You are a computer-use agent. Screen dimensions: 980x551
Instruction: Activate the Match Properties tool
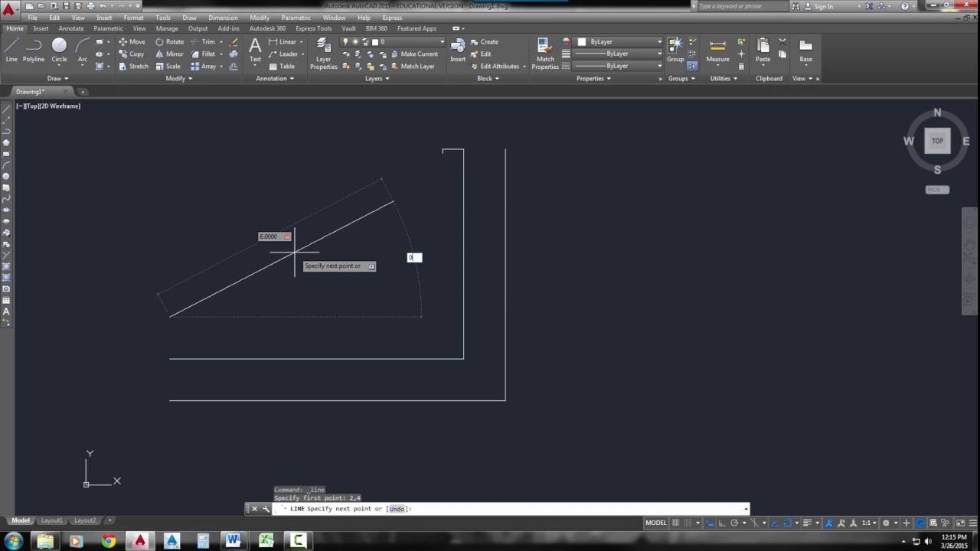click(x=545, y=54)
